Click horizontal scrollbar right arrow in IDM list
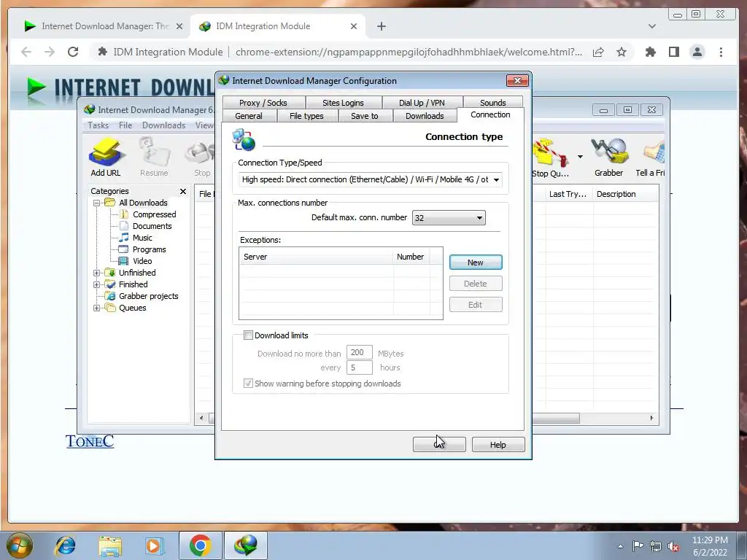747x560 pixels. point(651,418)
